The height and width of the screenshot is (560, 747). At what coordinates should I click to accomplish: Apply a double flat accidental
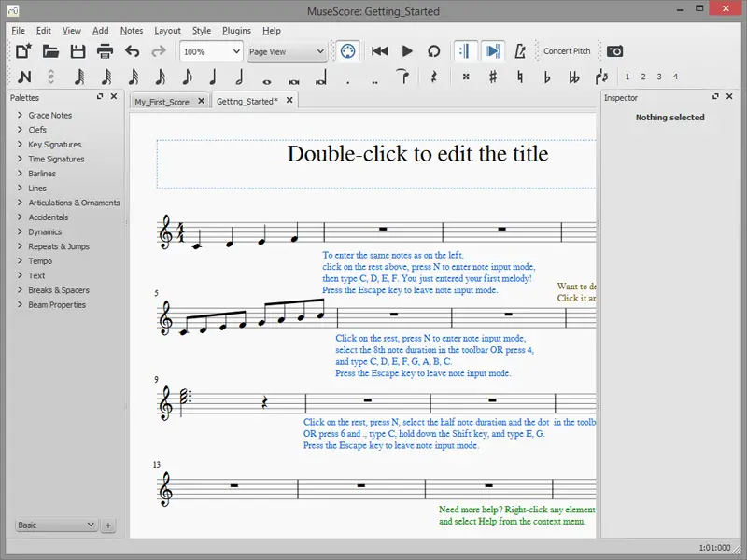pyautogui.click(x=574, y=77)
